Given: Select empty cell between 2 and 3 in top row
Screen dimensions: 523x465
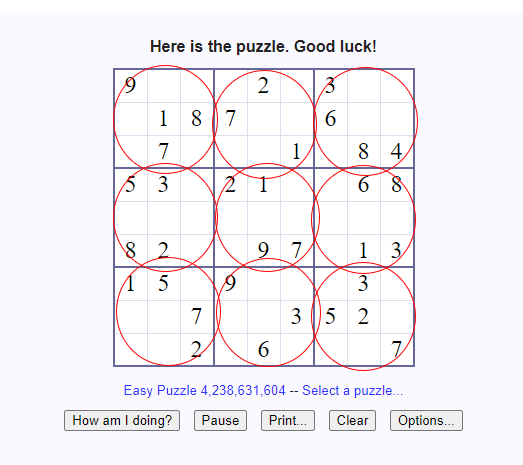Looking at the screenshot, I should 297,86.
